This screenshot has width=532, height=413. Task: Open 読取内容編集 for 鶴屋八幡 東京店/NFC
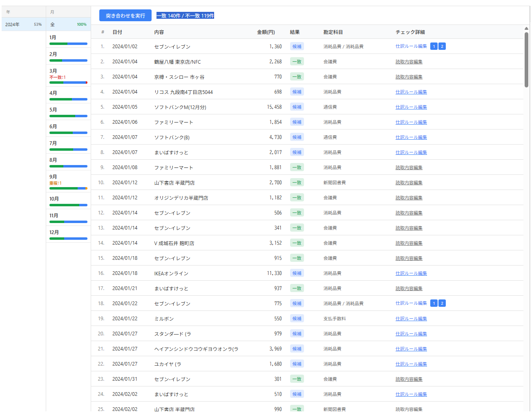click(x=409, y=61)
